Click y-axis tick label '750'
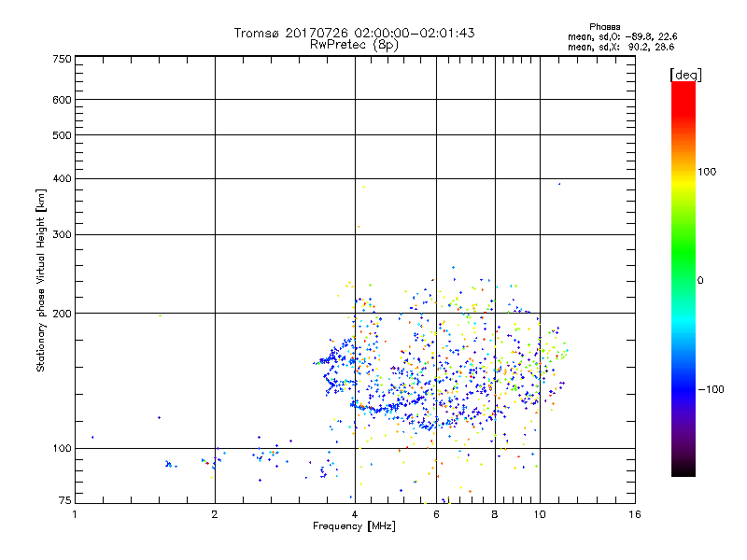Viewport: 747px width, 560px height. pyautogui.click(x=63, y=59)
